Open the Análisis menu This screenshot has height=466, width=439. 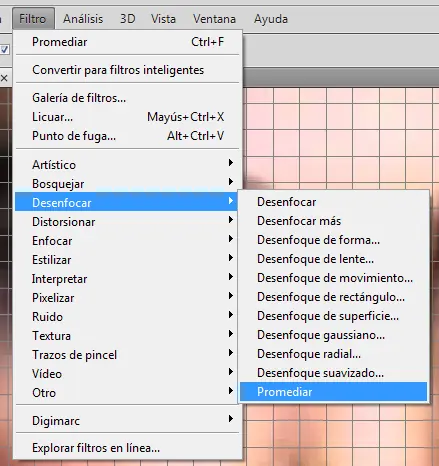tap(83, 19)
